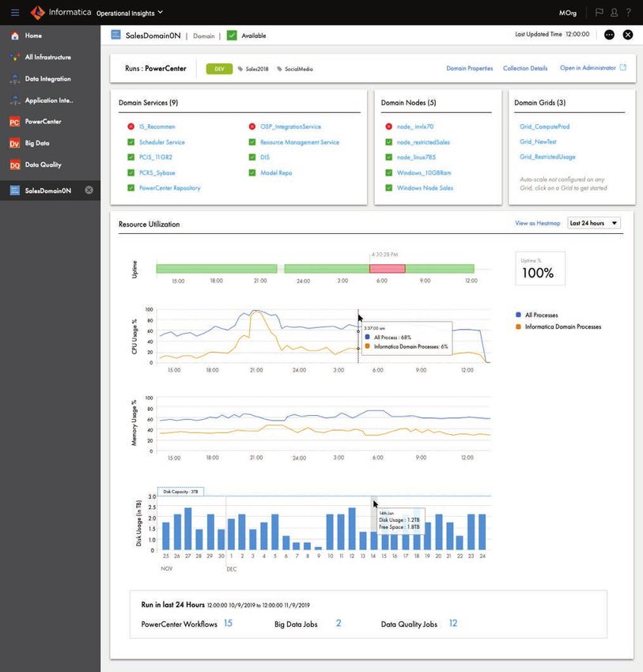The image size is (643, 672).
Task: Click the Data Quality DQ sidebar icon
Action: [14, 165]
